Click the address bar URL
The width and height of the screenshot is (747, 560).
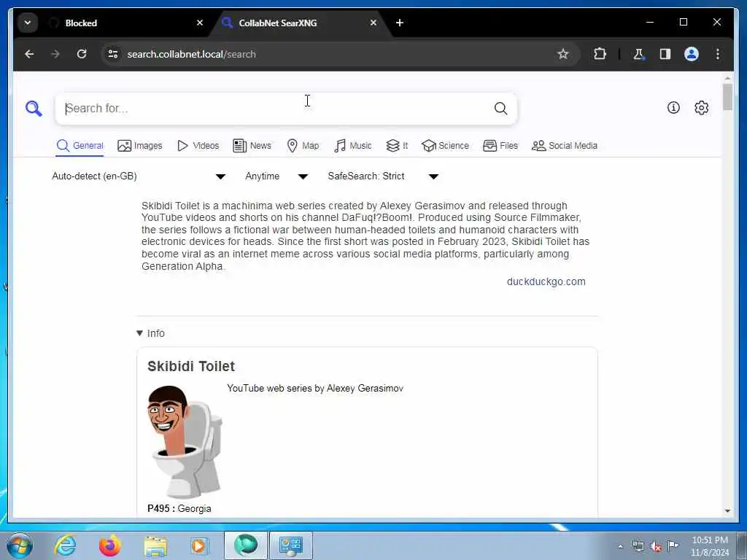coord(192,54)
